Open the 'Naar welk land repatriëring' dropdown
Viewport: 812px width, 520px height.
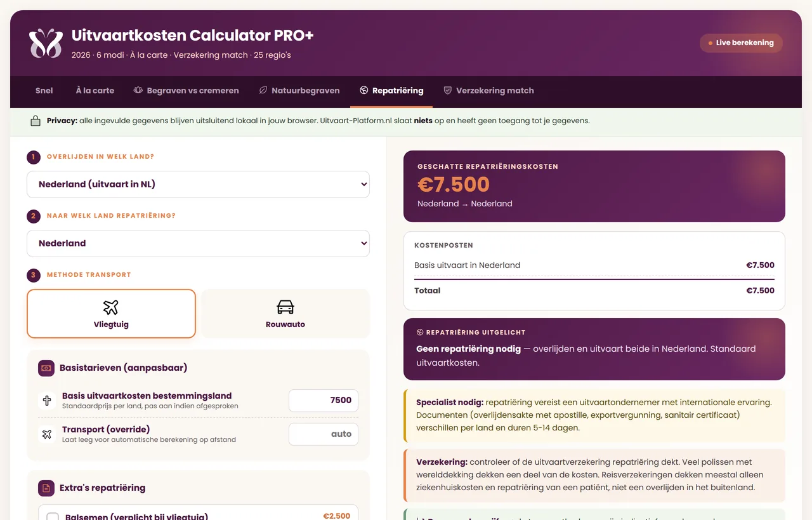click(x=198, y=243)
